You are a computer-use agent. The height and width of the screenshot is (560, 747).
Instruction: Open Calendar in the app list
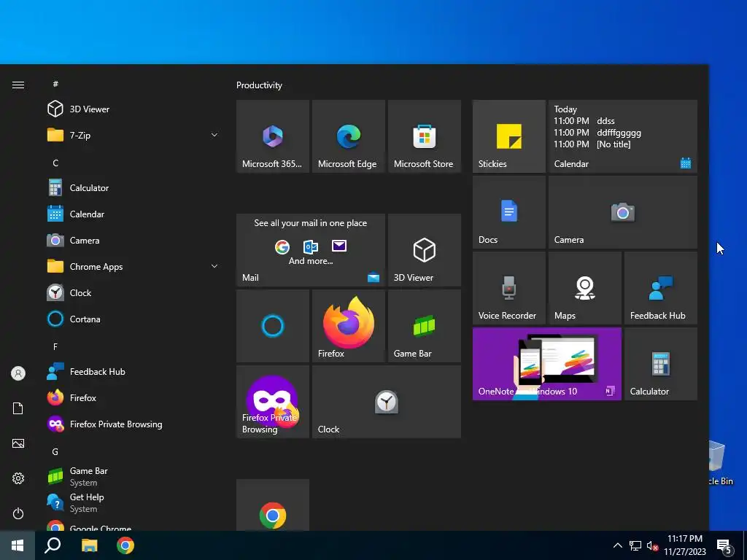[133, 214]
